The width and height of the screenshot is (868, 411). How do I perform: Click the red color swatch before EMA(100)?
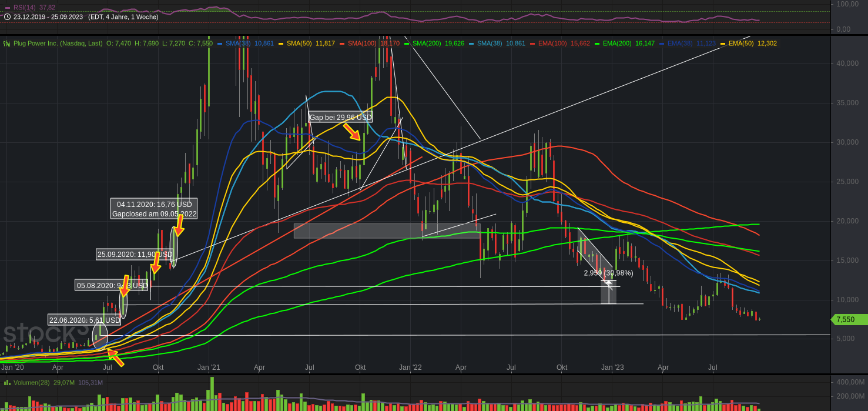tap(532, 44)
